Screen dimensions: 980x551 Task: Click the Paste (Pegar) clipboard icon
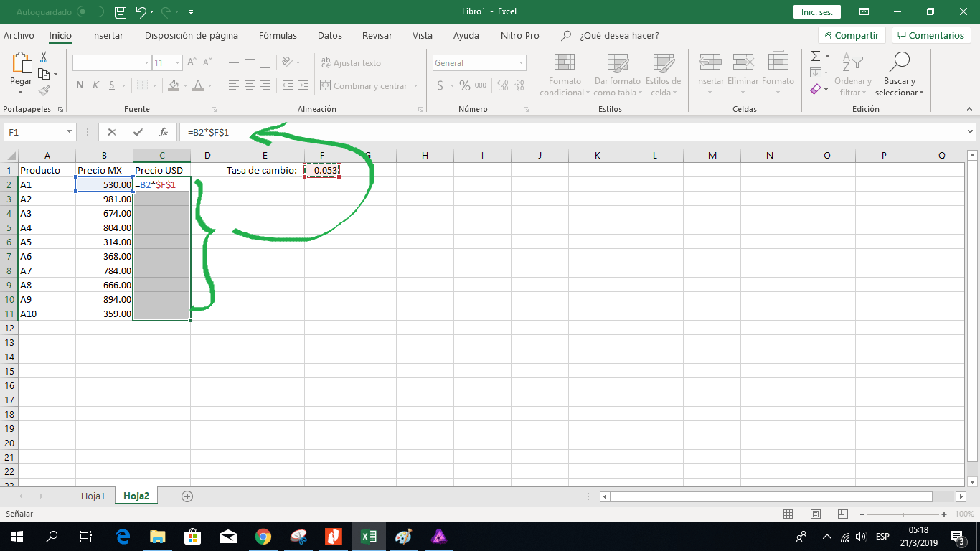point(21,63)
